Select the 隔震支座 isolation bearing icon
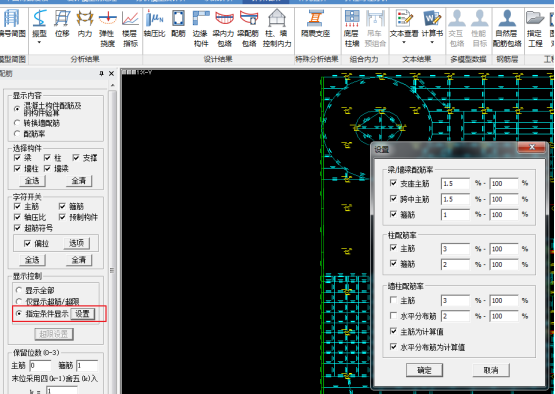Image resolution: width=555 pixels, height=394 pixels. [x=315, y=24]
